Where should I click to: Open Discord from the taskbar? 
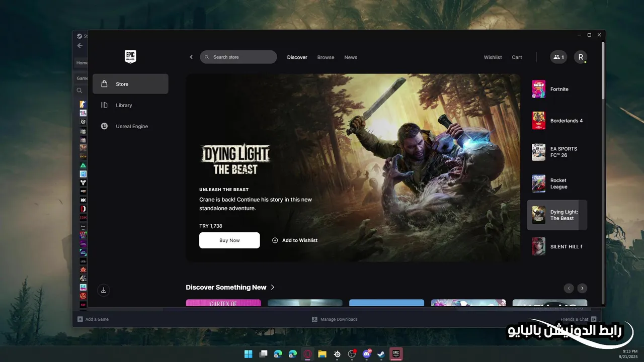pyautogui.click(x=367, y=354)
